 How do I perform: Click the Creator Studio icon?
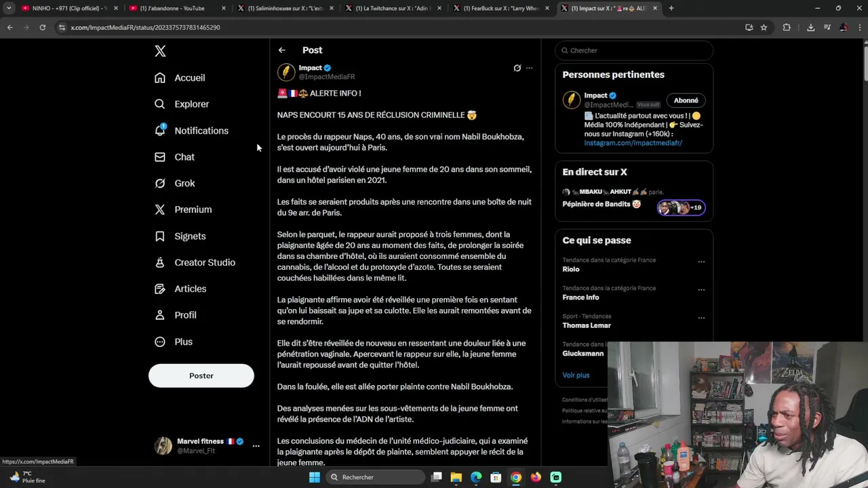160,262
